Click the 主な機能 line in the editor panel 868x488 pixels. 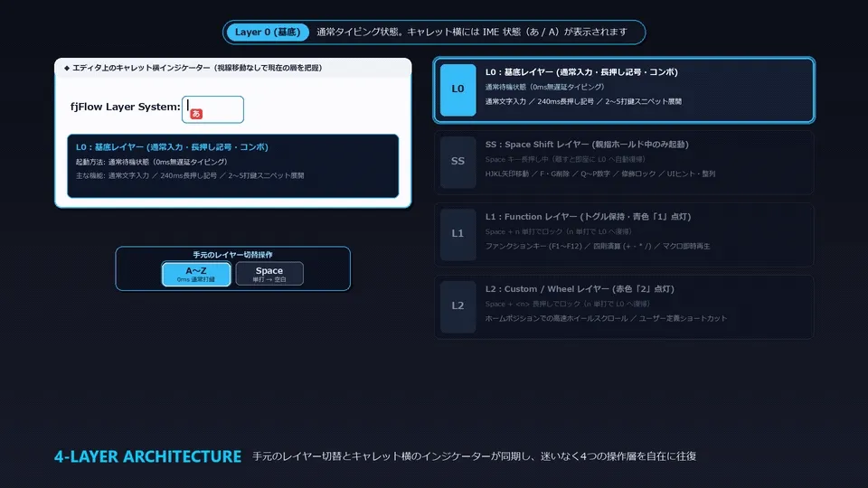tap(190, 176)
